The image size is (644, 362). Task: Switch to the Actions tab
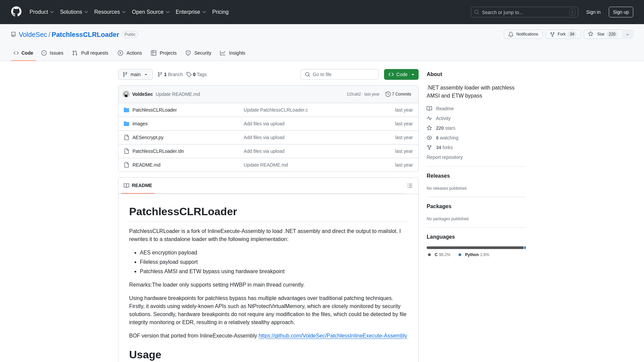[x=130, y=53]
